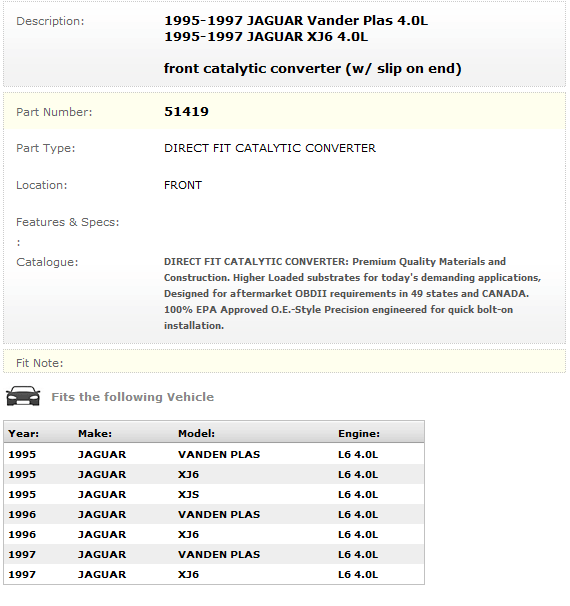The width and height of the screenshot is (570, 606).
Task: Click the 1995-1997 JAGUAR XJ6 4.0L line
Action: click(x=266, y=37)
